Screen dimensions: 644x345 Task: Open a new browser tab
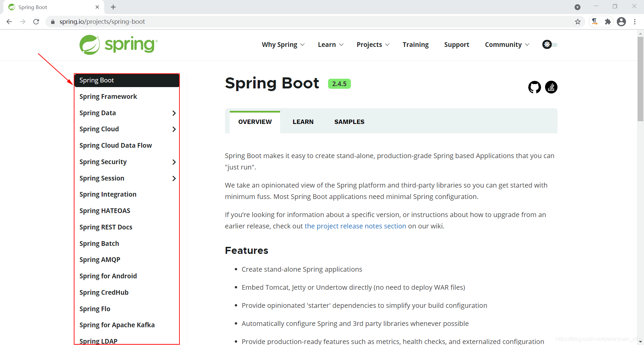coord(113,7)
